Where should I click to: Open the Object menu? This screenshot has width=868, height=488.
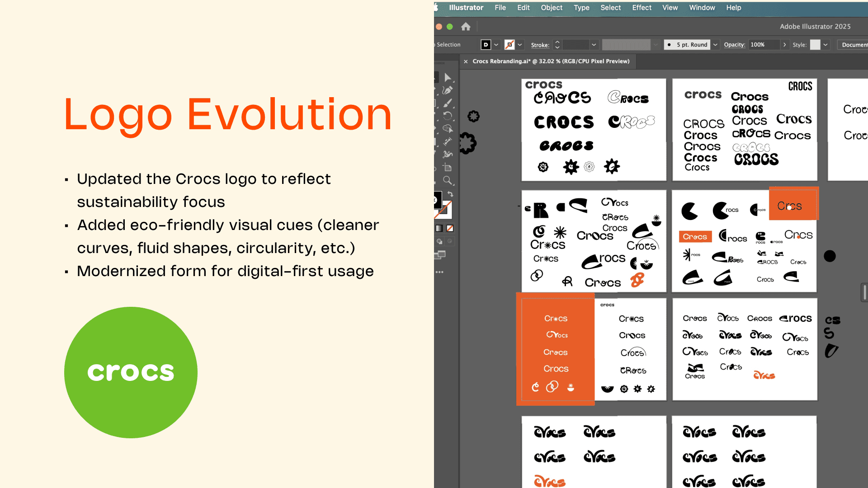coord(552,8)
